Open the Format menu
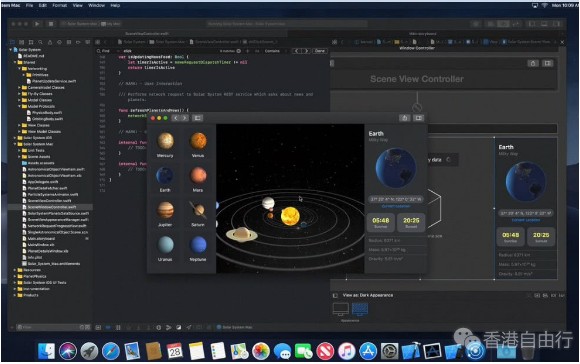580x364 pixels. (x=60, y=6)
